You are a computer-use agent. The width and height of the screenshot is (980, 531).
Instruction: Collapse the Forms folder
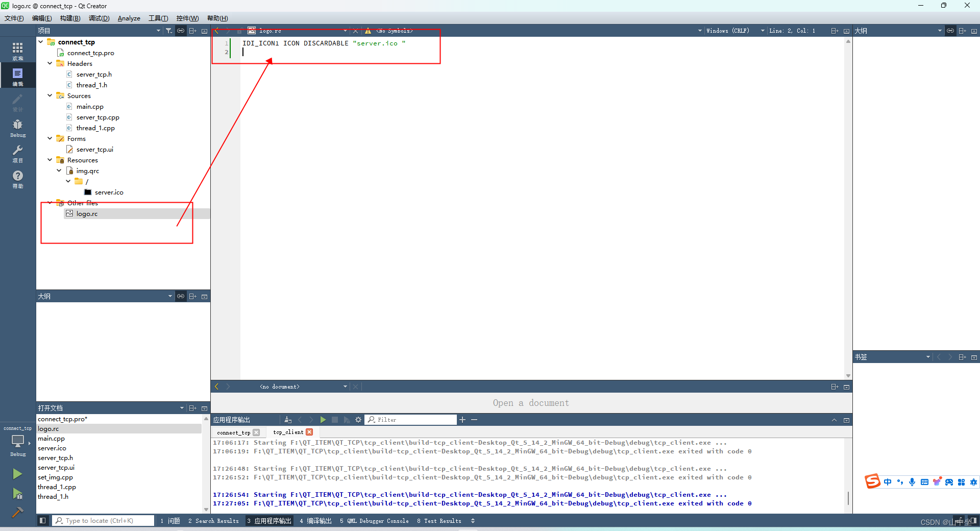pos(50,138)
